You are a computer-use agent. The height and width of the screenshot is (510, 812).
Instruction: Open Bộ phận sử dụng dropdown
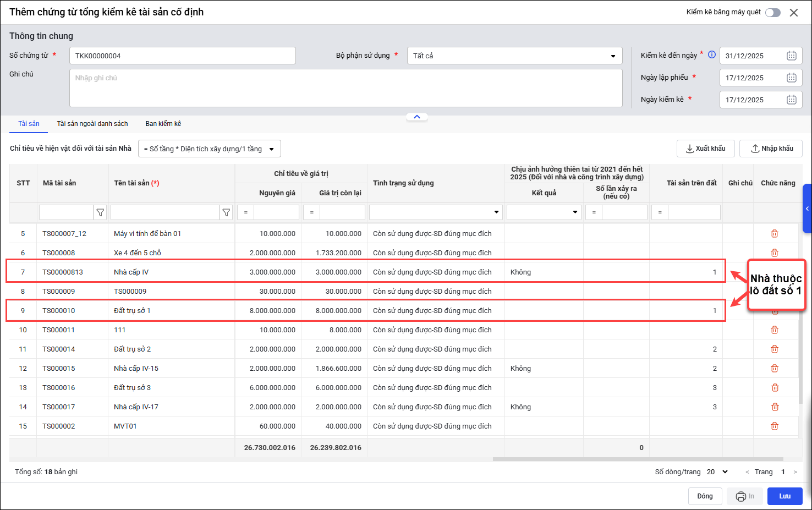[x=514, y=56]
